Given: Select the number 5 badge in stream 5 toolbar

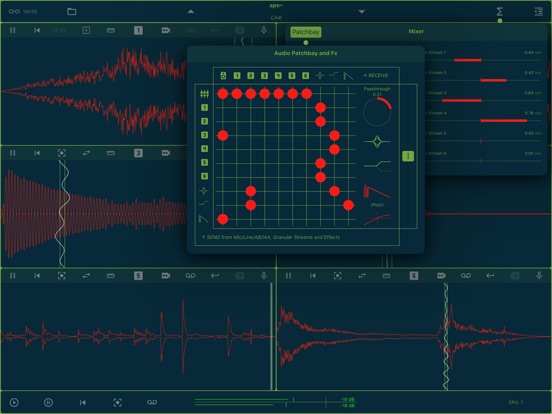Looking at the screenshot, I should [138, 275].
